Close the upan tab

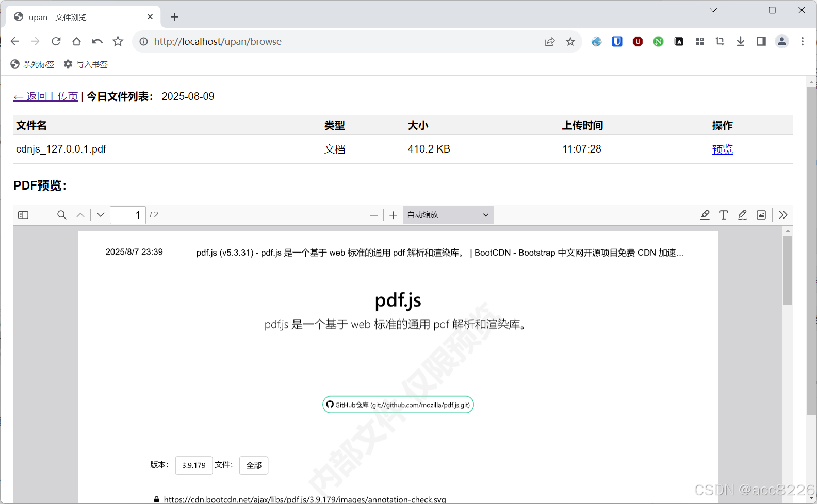pos(150,16)
